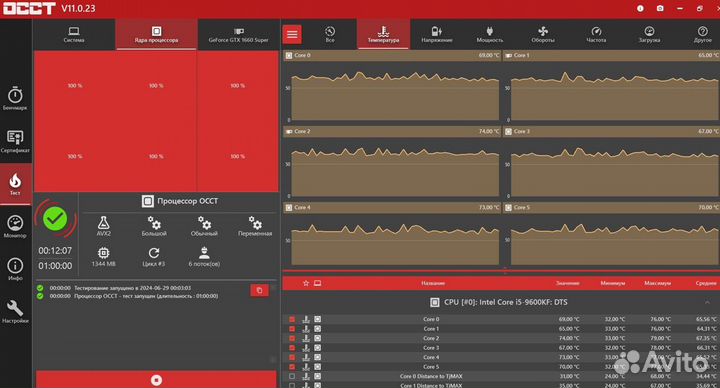Click the chip icon in the Core 2 row
This screenshot has width=720, height=388.
coord(317,338)
